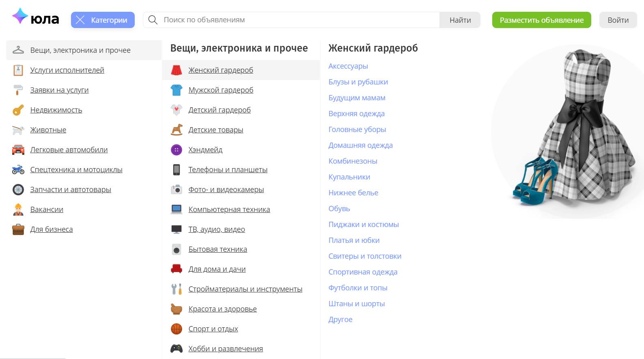The image size is (644, 359).
Task: Open Телефоны и планшеты subcategory
Action: (x=228, y=170)
